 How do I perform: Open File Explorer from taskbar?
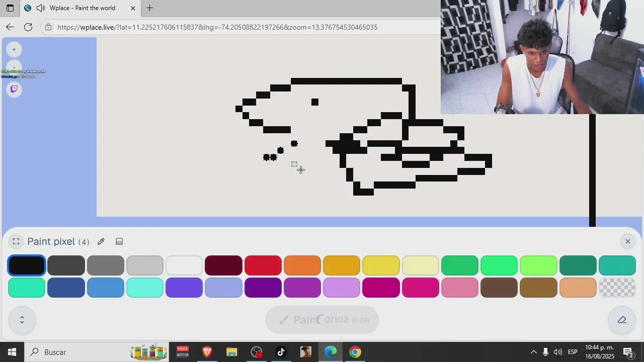[231, 352]
